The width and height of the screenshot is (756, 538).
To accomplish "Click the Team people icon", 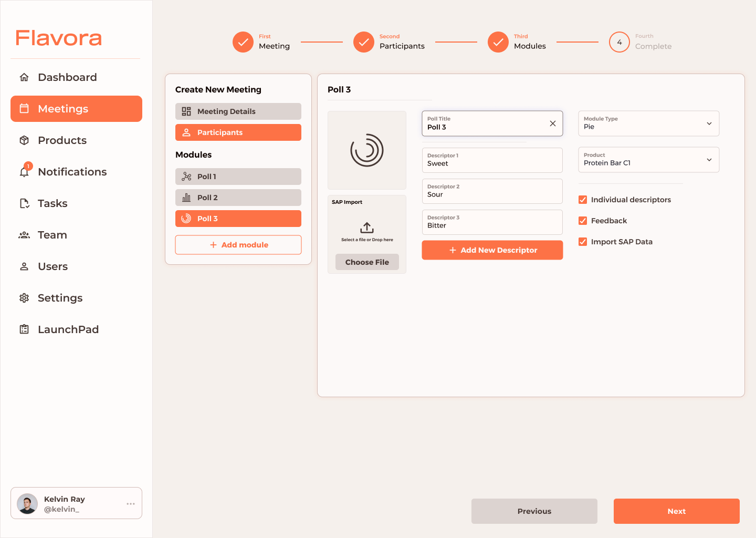I will point(24,235).
